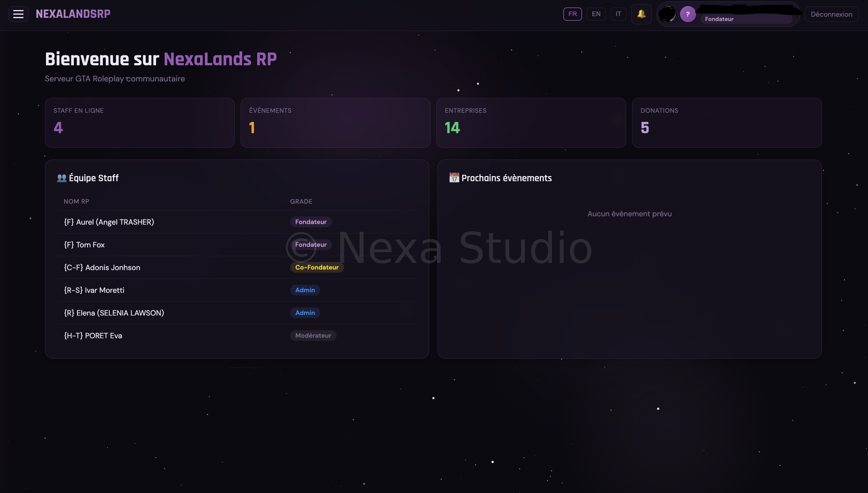Click the Déconnexion button
The image size is (868, 493).
(831, 14)
